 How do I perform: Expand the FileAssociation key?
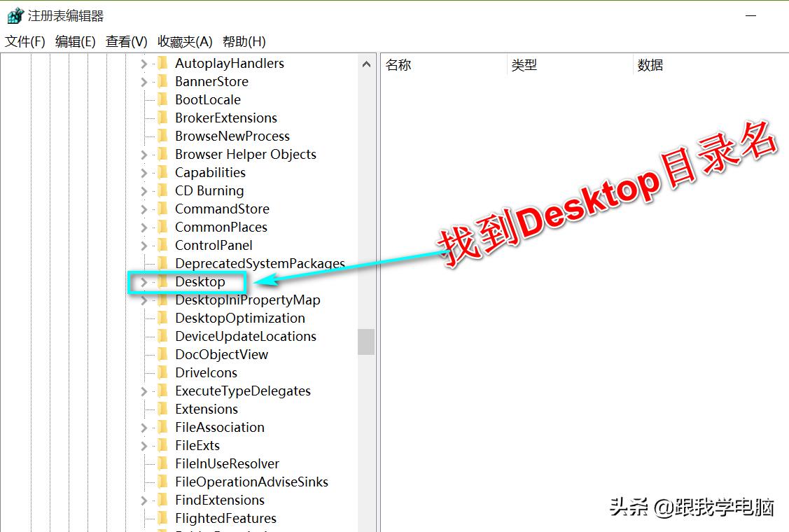tap(144, 428)
